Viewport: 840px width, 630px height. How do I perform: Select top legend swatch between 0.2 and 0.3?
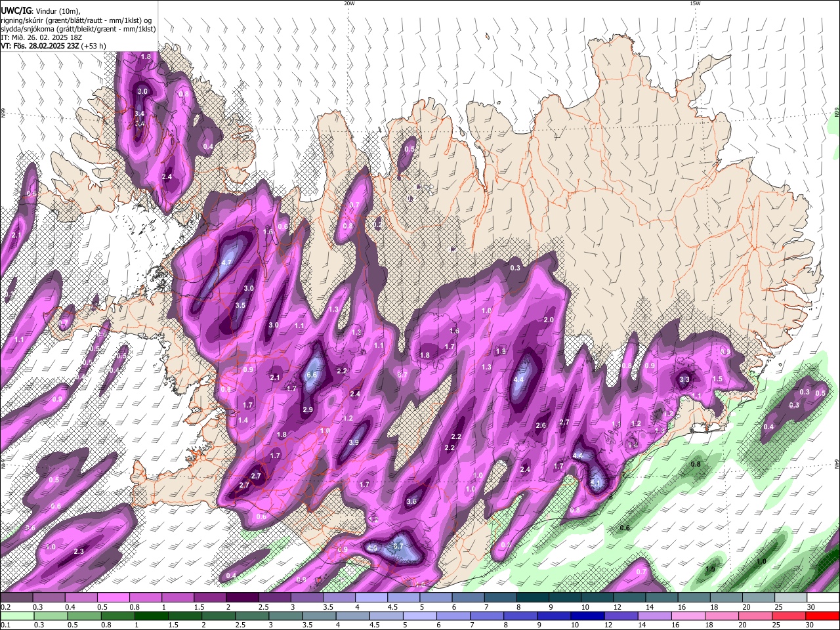(16, 598)
